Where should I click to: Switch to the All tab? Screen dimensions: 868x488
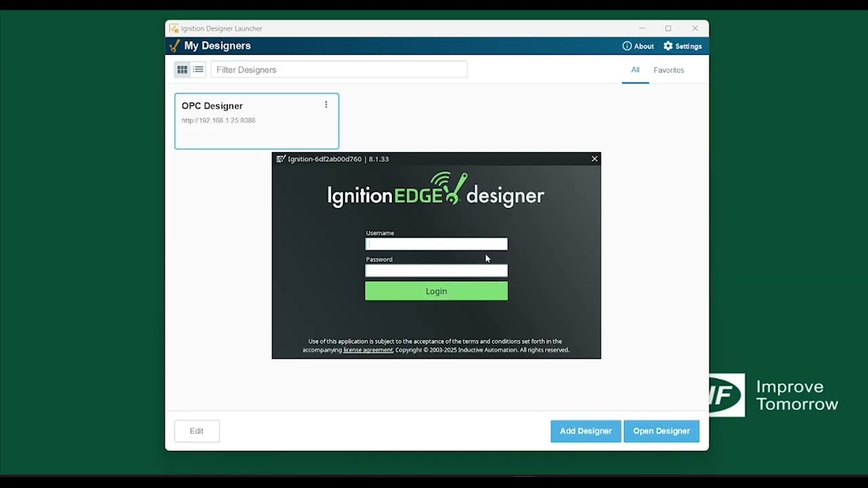(x=635, y=70)
